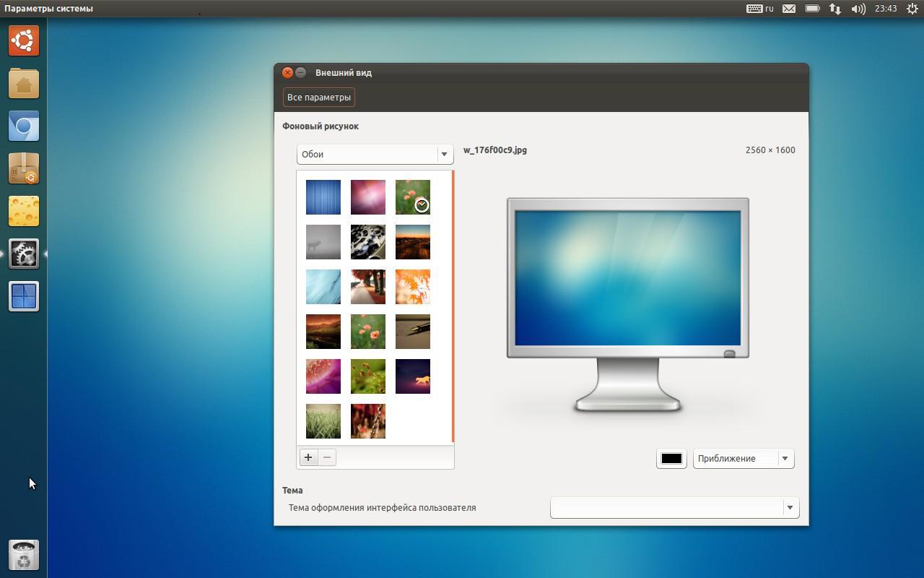Open the messaging envelope indicator
The image size is (924, 578).
789,9
